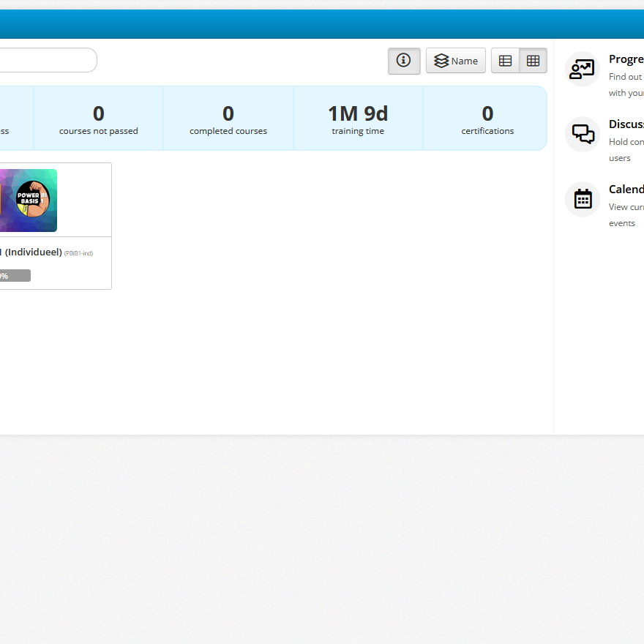Viewport: 644px width, 644px height.
Task: Select the courses not passed stat
Action: click(x=98, y=119)
